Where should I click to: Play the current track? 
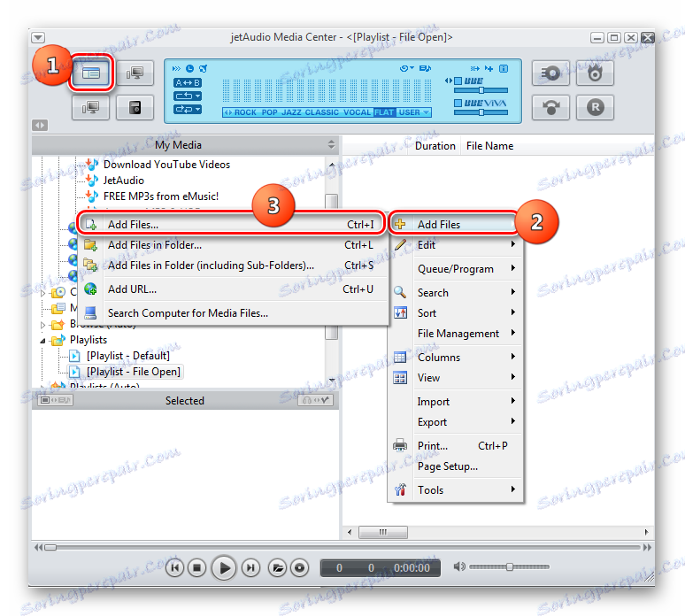(224, 568)
